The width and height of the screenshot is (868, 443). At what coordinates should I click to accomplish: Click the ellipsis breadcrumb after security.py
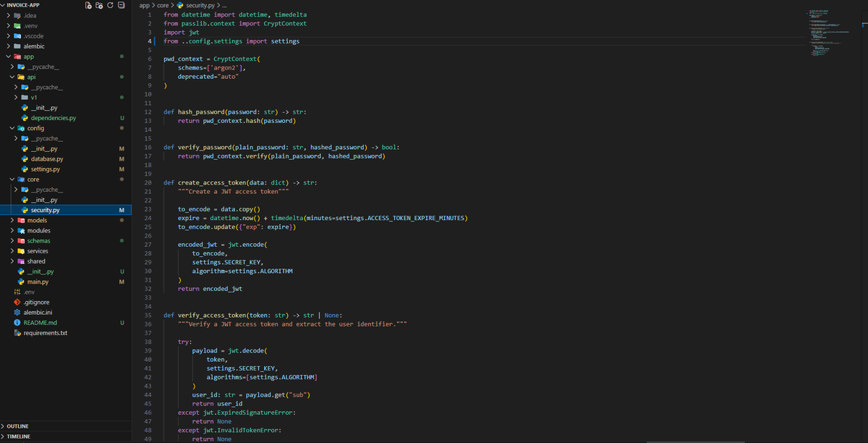pyautogui.click(x=225, y=5)
